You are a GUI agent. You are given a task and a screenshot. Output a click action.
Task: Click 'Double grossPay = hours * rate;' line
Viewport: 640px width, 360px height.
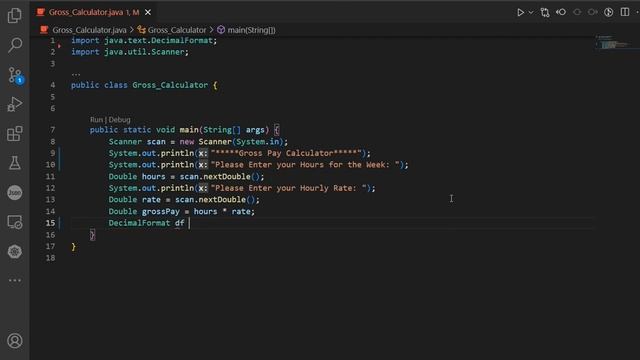click(x=181, y=211)
